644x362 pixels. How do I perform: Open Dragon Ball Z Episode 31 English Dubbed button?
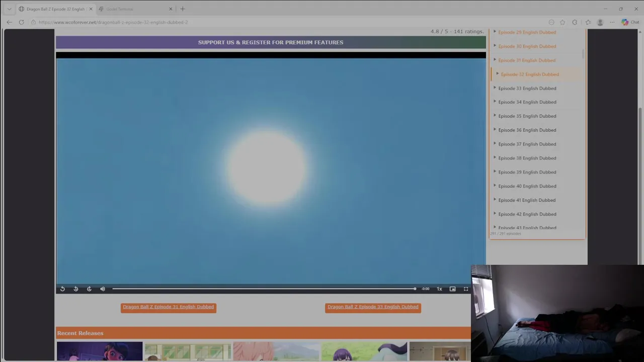tap(169, 307)
